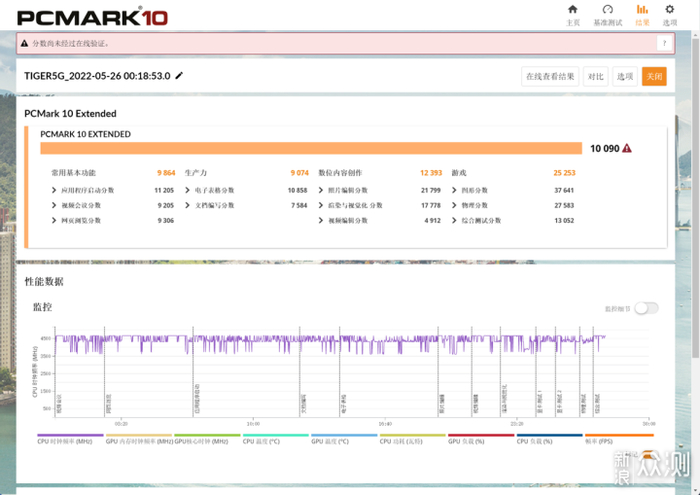Viewport: 700px width, 495px height.
Task: Expand 物理分数 row
Action: [454, 205]
